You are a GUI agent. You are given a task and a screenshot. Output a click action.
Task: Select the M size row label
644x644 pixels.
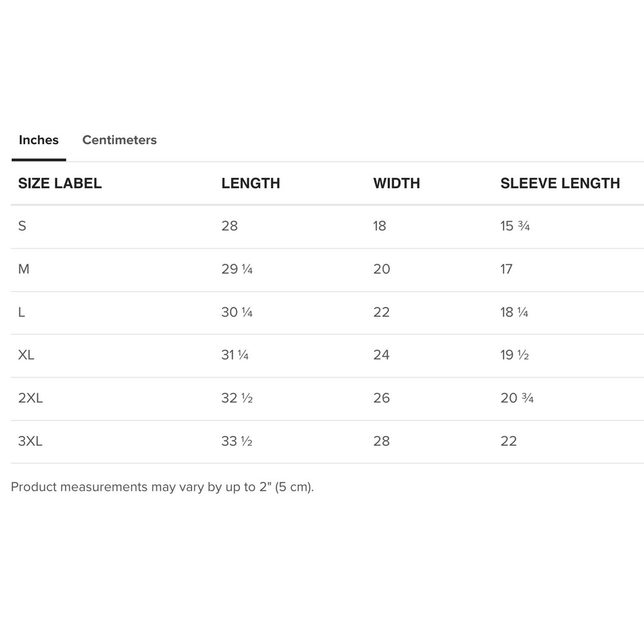coord(24,269)
